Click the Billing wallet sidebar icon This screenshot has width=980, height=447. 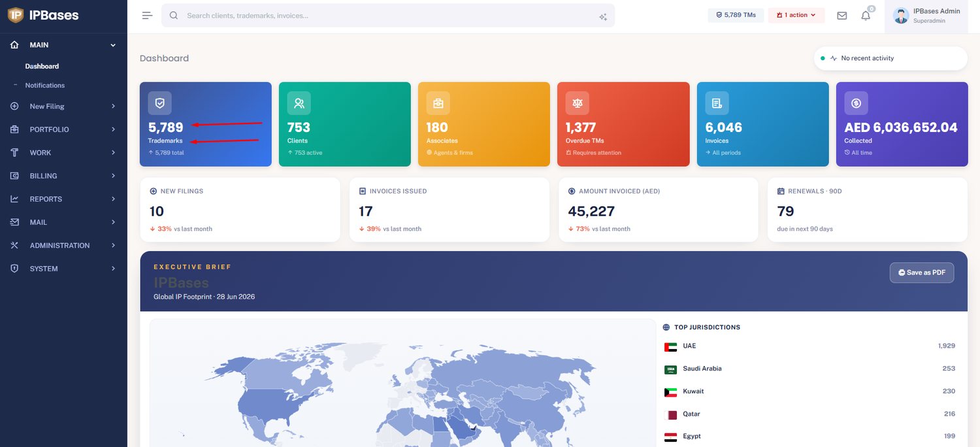point(14,176)
